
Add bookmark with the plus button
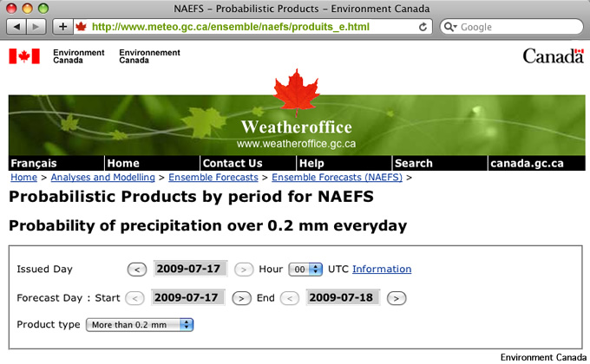pyautogui.click(x=62, y=27)
